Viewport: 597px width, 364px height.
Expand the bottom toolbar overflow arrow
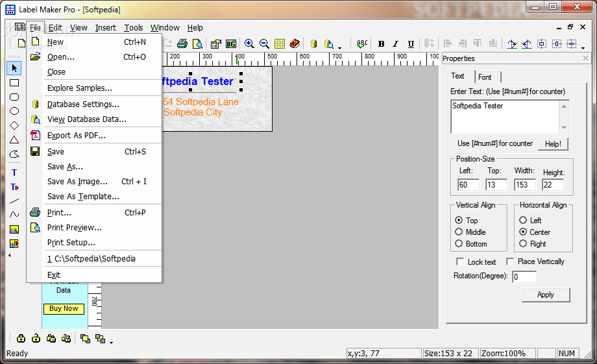111,343
